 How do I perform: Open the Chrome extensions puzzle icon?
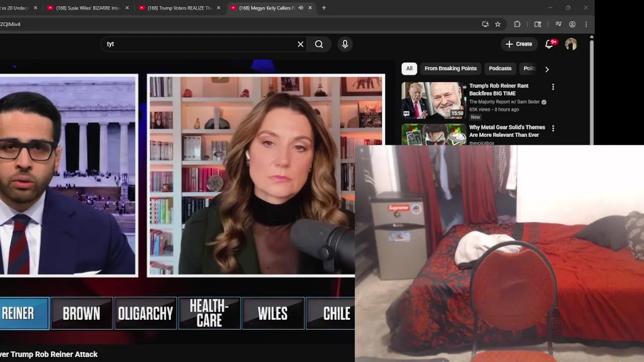point(517,24)
